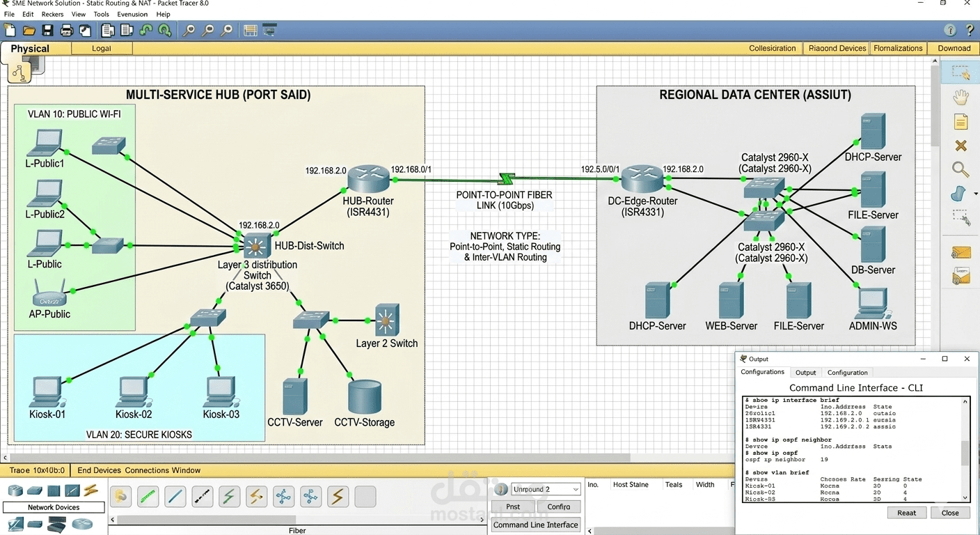Switch to the Output tab in CLI window
The height and width of the screenshot is (535, 980).
[x=805, y=372]
